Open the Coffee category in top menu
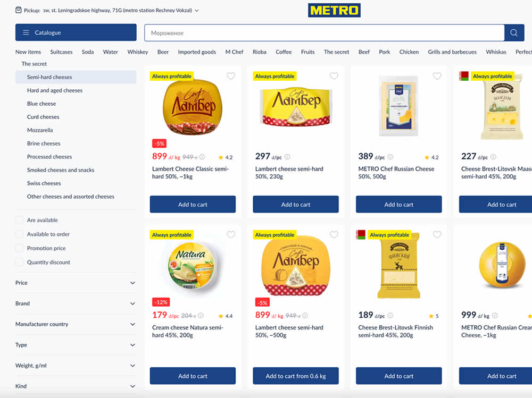This screenshot has width=532, height=398. pos(284,52)
